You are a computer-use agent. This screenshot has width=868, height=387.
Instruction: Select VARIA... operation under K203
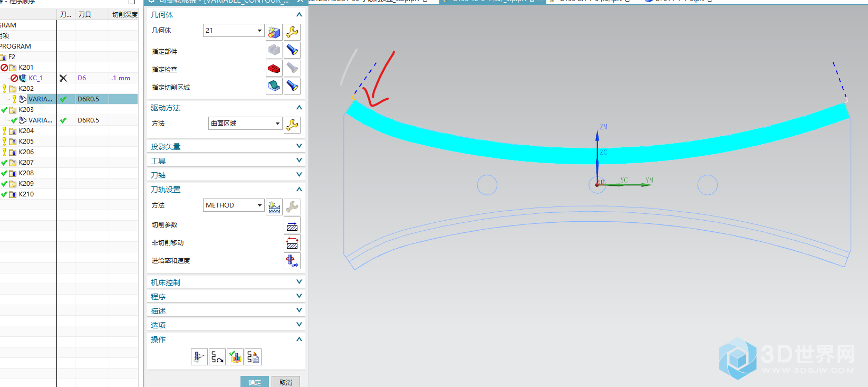coord(40,120)
